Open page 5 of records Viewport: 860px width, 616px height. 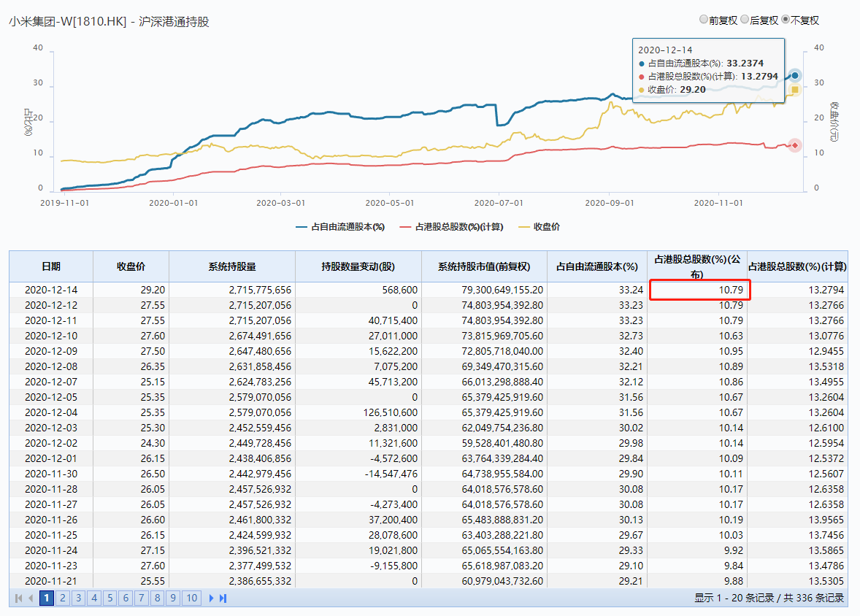pos(110,598)
